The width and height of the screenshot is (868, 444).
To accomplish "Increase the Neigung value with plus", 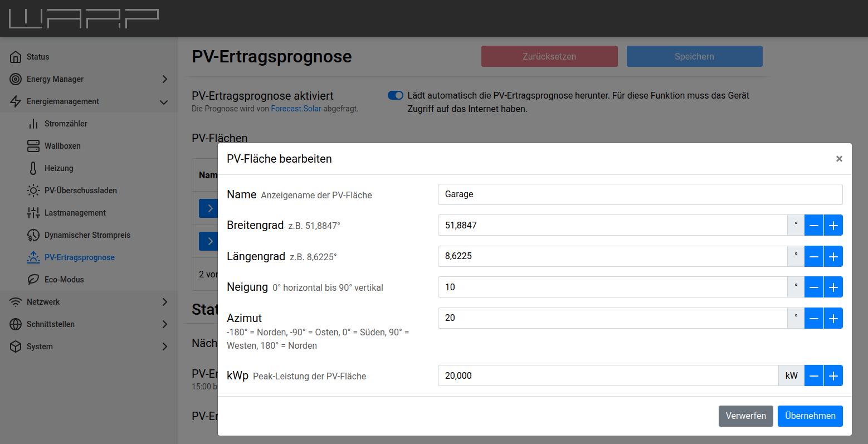I will point(833,287).
